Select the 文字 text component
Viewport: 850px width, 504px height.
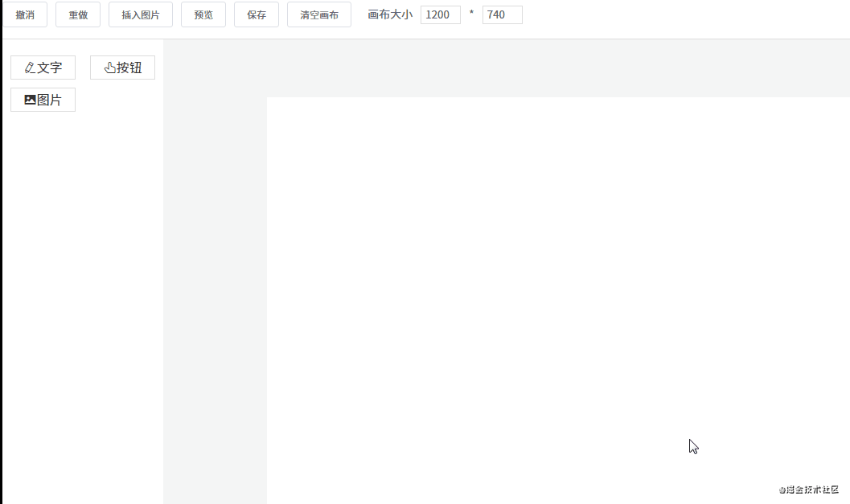43,68
